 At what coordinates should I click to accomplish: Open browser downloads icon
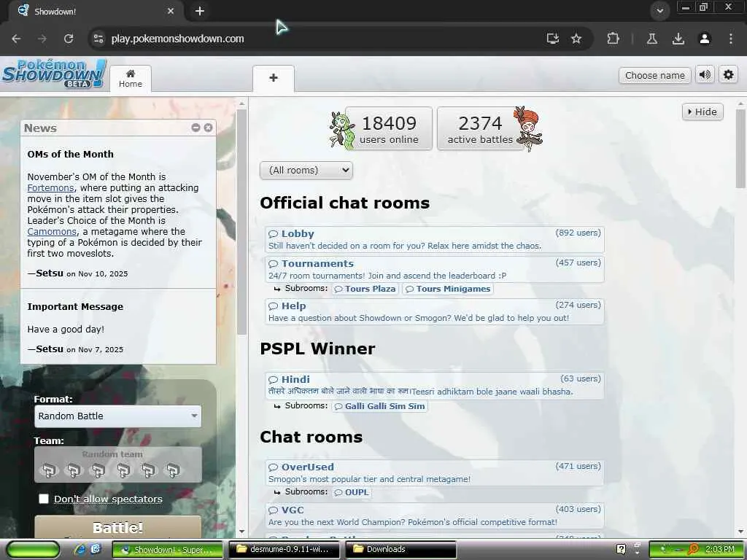click(x=678, y=39)
